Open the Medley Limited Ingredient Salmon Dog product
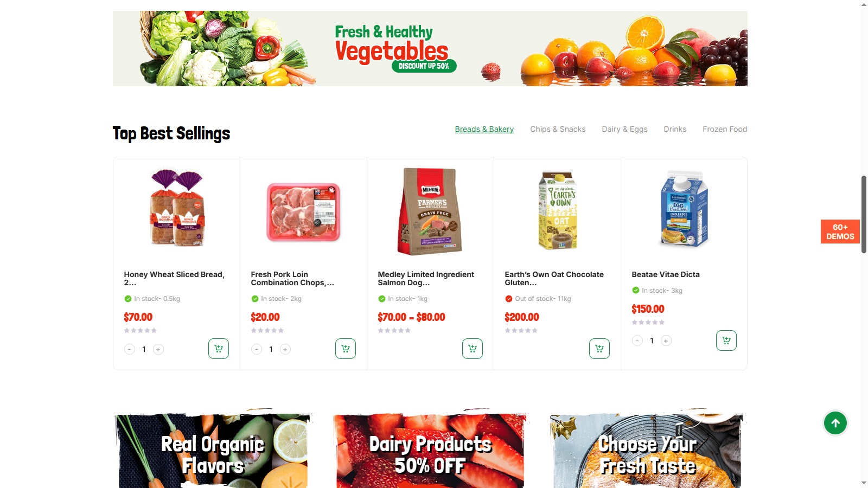The width and height of the screenshot is (868, 488). pos(426,278)
